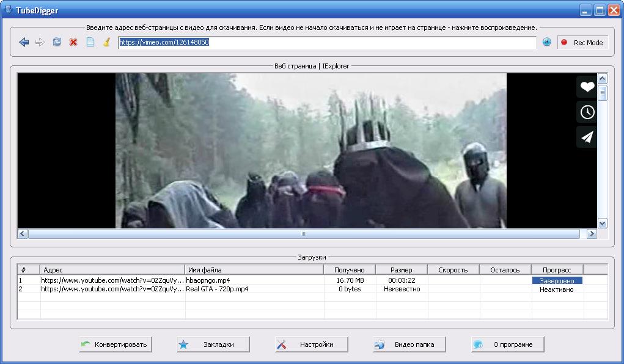Image resolution: width=624 pixels, height=364 pixels.
Task: Click the # column header
Action: [29, 270]
